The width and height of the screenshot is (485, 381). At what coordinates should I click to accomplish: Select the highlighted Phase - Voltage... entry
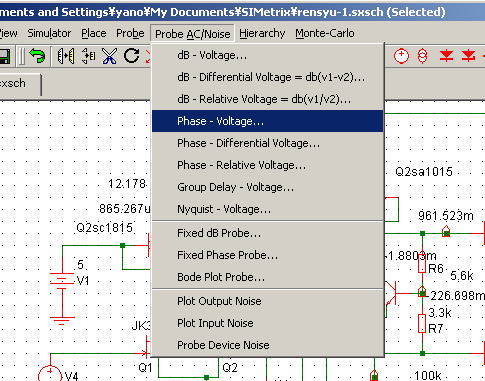click(268, 121)
